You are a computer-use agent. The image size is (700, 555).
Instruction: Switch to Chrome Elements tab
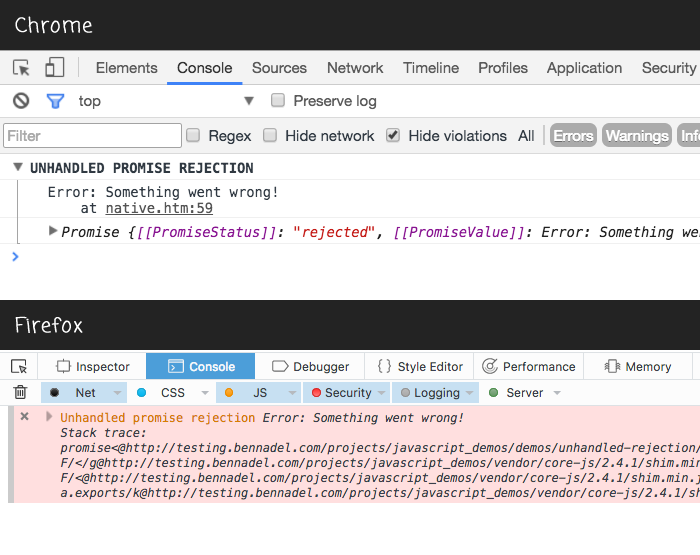click(127, 68)
